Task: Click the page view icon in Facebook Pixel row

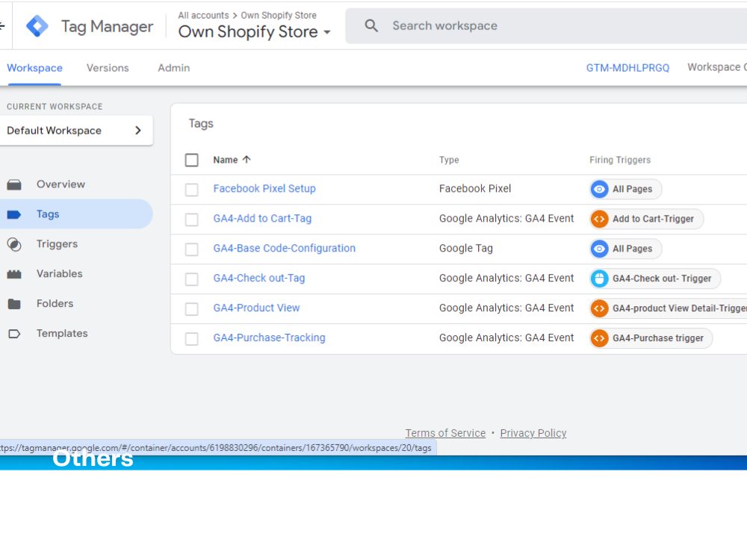Action: pos(599,189)
